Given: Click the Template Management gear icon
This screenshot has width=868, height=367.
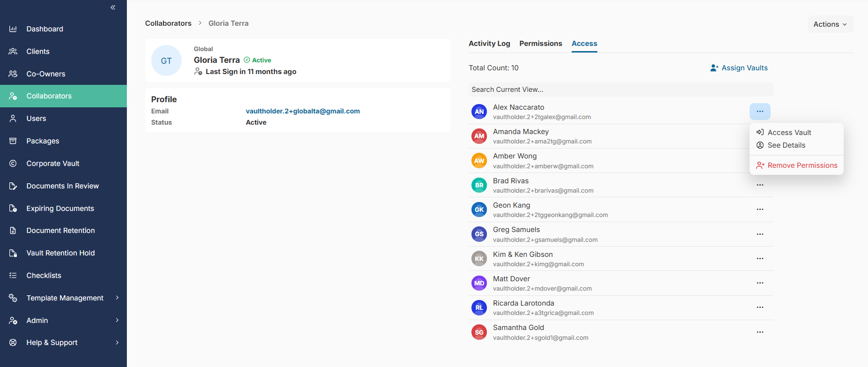Looking at the screenshot, I should [x=13, y=298].
